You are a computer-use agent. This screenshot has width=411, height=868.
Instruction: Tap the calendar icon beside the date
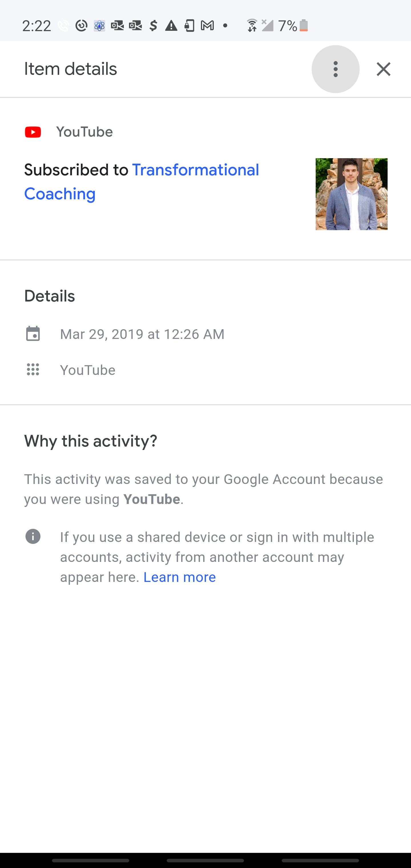click(33, 334)
